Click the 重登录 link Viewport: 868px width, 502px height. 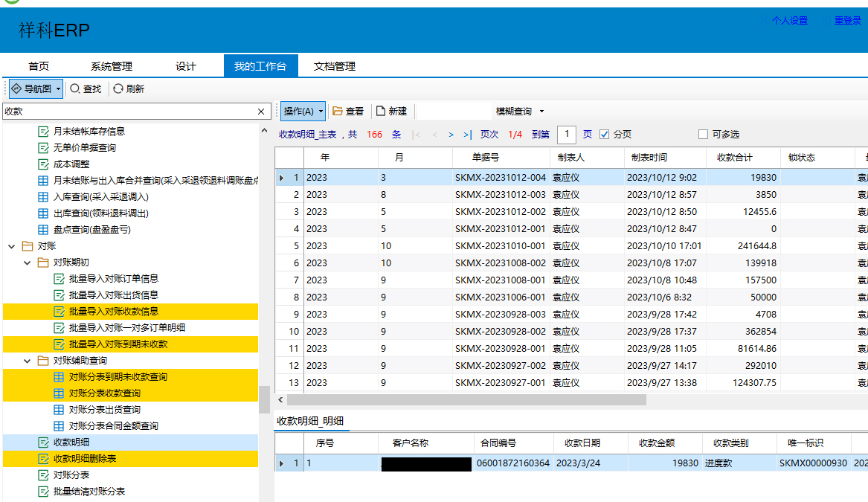[847, 21]
